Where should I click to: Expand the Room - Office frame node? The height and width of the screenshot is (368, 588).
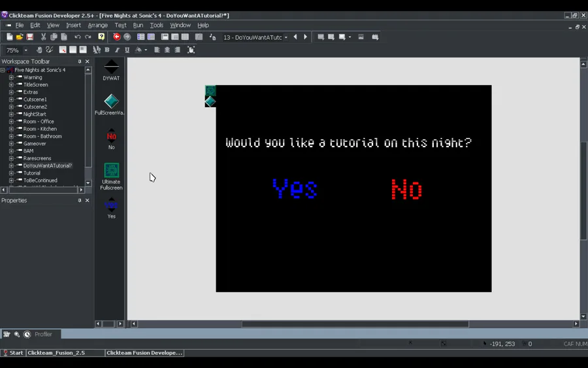click(x=11, y=122)
